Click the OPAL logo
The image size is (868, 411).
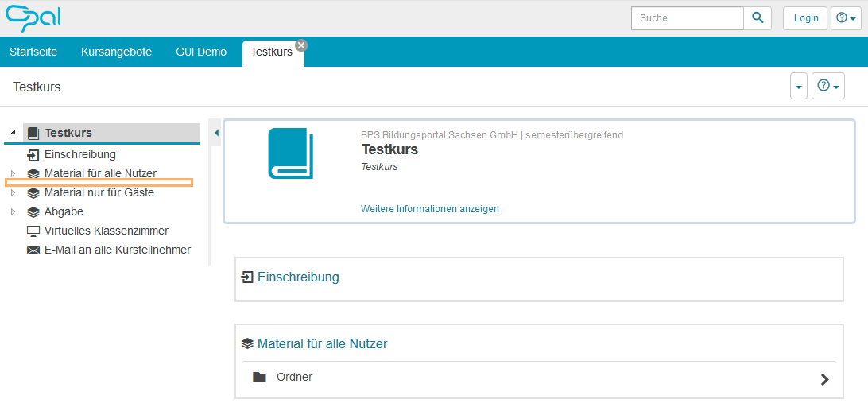33,17
